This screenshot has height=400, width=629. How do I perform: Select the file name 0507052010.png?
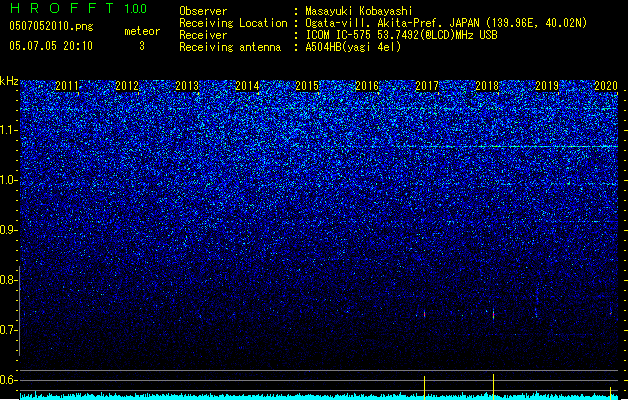(51, 26)
